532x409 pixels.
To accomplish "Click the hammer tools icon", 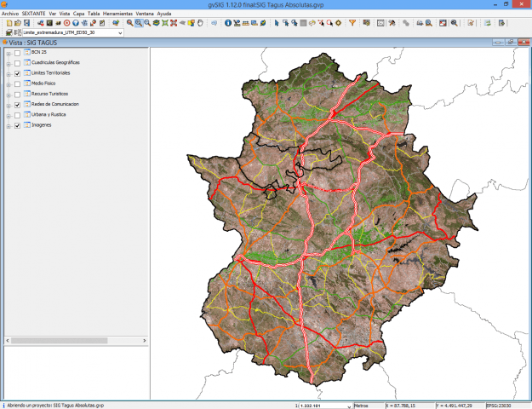I will click(x=392, y=23).
